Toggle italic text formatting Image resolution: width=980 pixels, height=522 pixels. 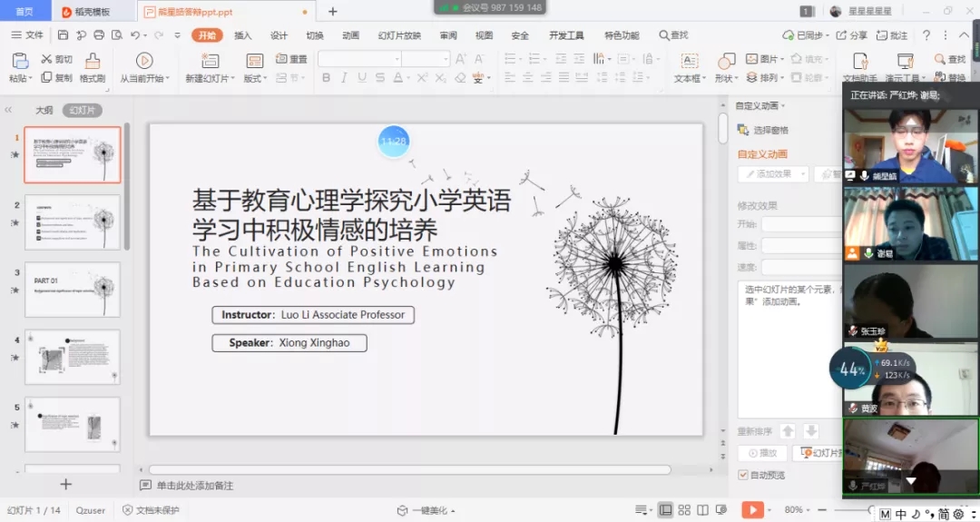click(x=344, y=78)
